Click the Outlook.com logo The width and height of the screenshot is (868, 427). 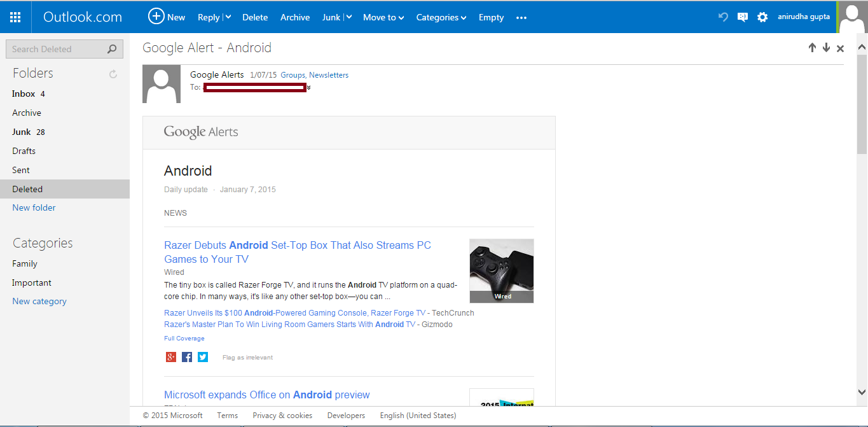tap(83, 17)
